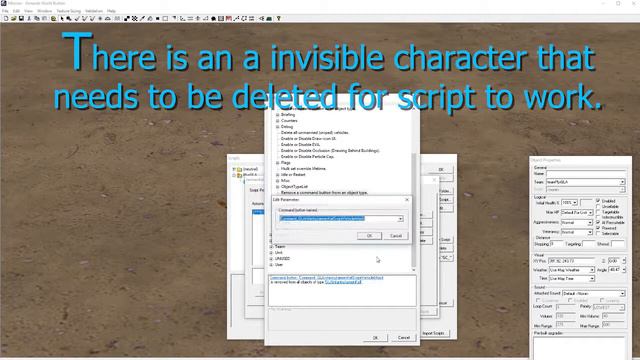
Task: Click the black blob toolbar icon
Action: [213, 18]
